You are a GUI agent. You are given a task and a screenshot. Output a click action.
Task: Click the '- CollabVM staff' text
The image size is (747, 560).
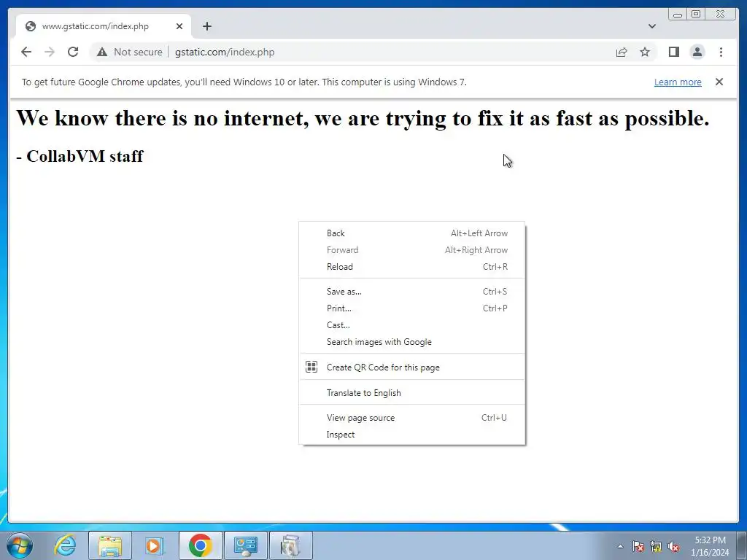pos(80,156)
